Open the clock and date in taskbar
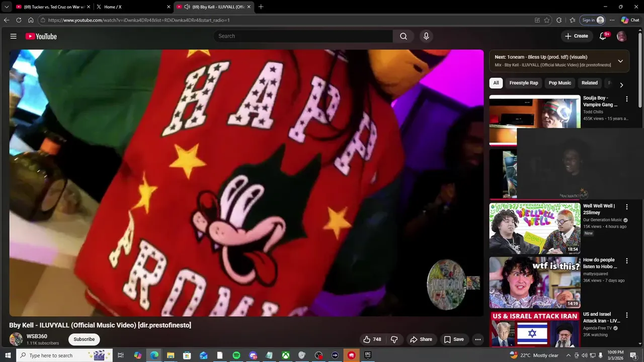Screen dimensions: 644x362 click(x=615, y=355)
